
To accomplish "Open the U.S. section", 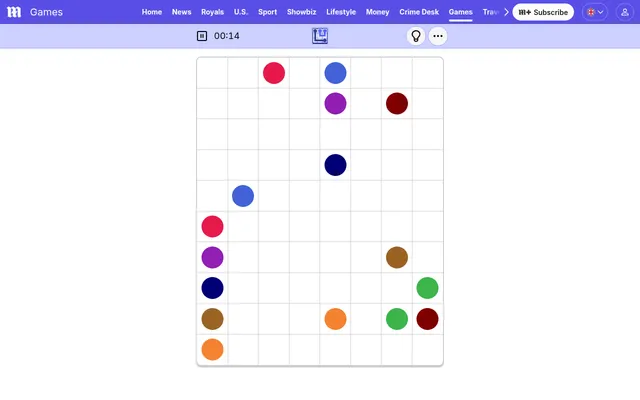I will (241, 12).
